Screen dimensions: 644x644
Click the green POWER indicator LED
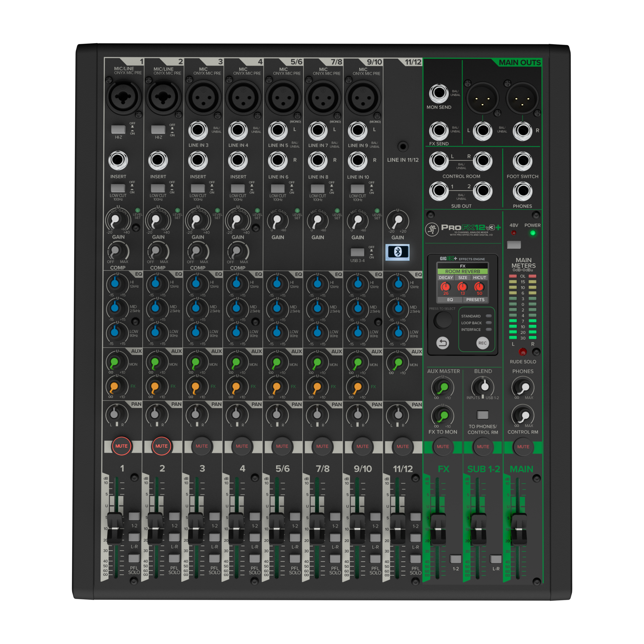click(x=533, y=233)
